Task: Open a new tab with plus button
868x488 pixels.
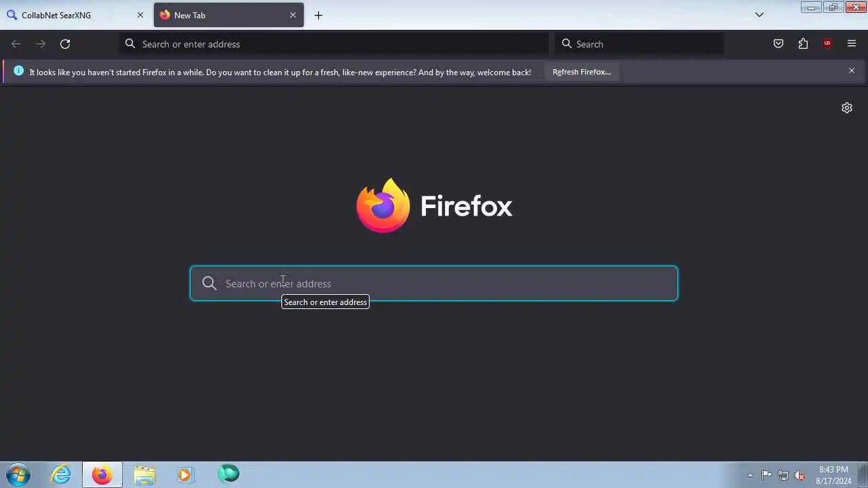Action: click(318, 15)
